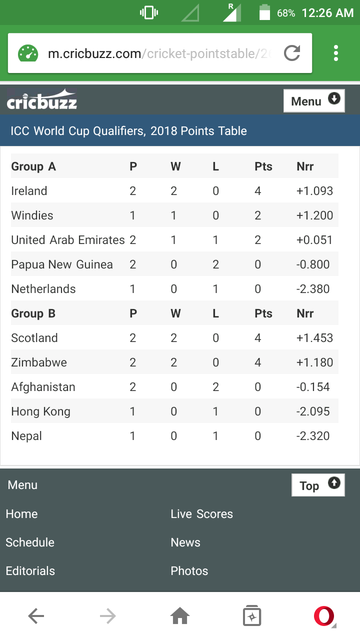Screen dimensions: 360x640
Task: Open the Home footer link
Action: [x=22, y=514]
